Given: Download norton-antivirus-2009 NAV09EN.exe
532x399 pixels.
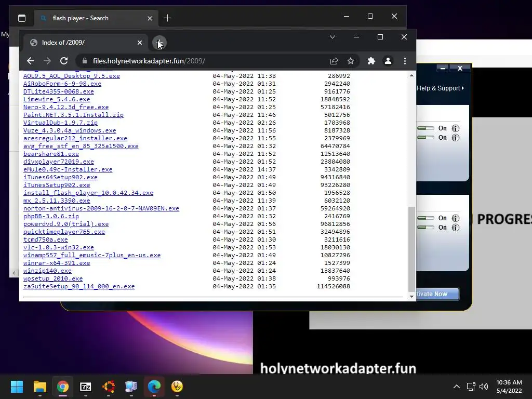Looking at the screenshot, I should [101, 209].
